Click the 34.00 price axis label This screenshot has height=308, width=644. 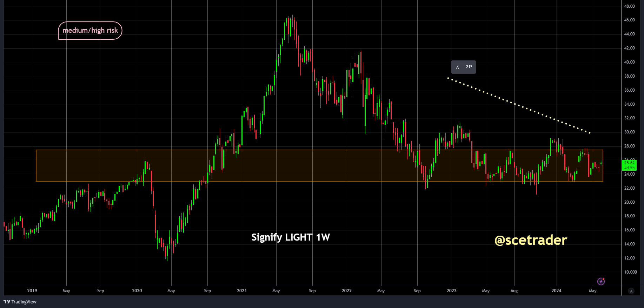tap(629, 104)
